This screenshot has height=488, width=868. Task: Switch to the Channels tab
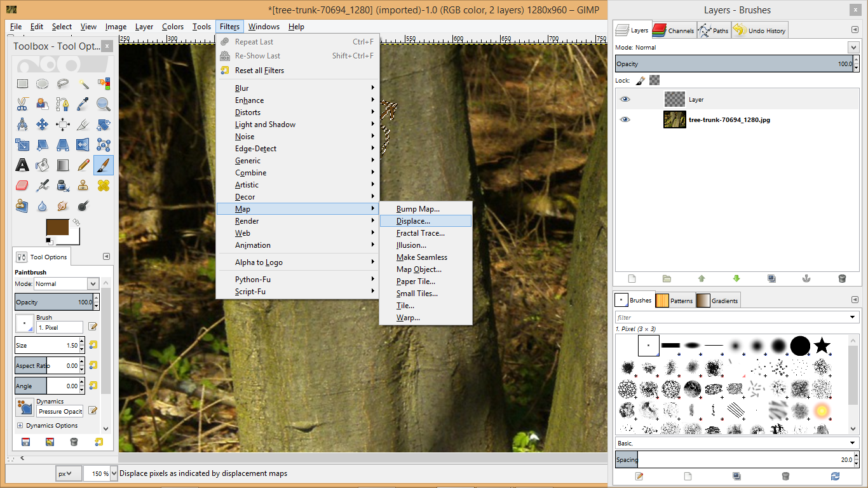coord(673,29)
